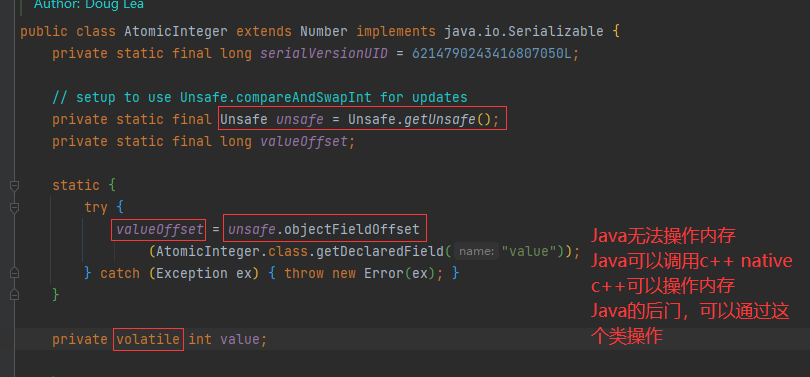Click the AtomicInteger class name in the class declaration
The width and height of the screenshot is (810, 377).
click(176, 32)
